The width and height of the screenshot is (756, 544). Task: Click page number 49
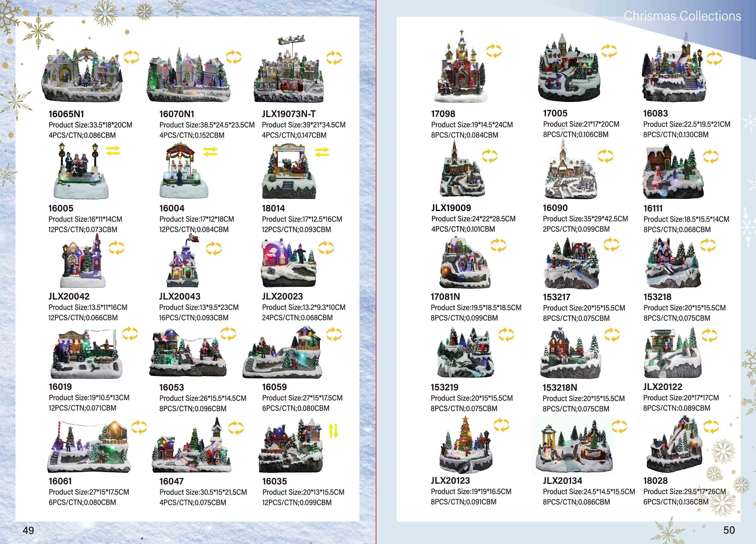[28, 530]
